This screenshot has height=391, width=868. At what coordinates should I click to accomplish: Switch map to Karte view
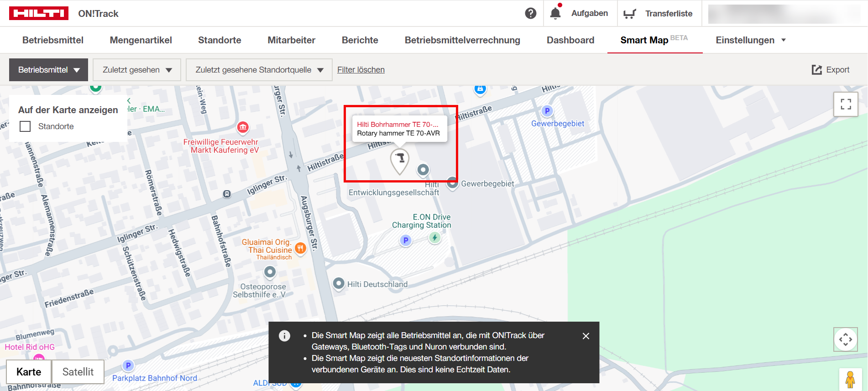(29, 372)
